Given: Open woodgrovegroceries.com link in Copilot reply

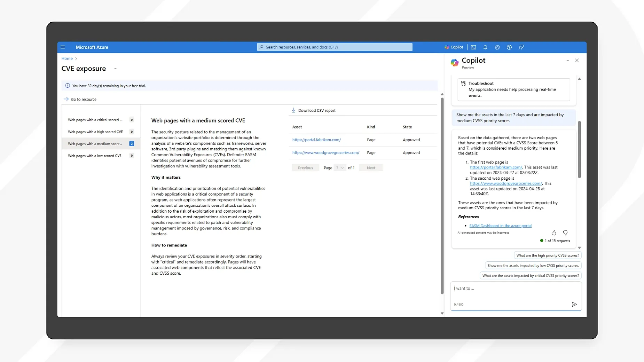Looking at the screenshot, I should tap(505, 183).
